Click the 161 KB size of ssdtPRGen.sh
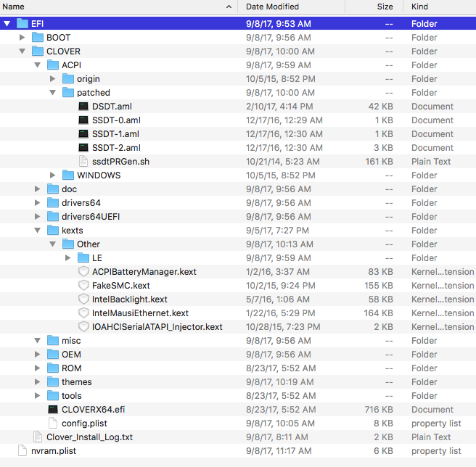Screen dimensions: 476x467 click(379, 162)
